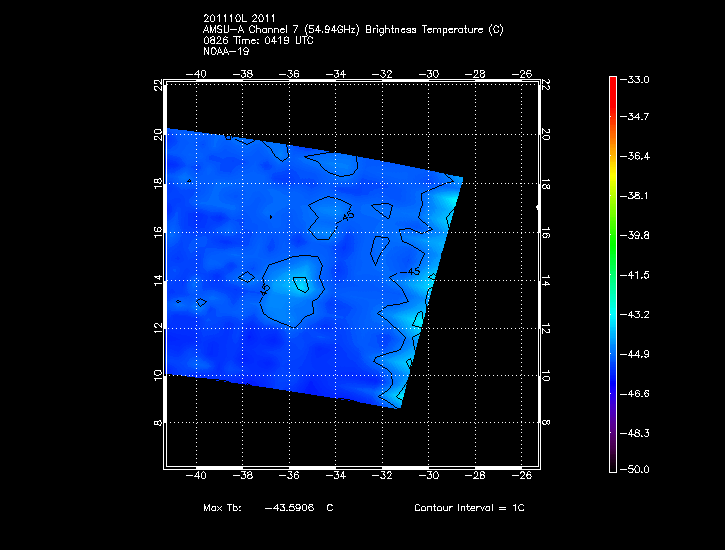Click the AMSU-A Channel 7 title line
The height and width of the screenshot is (550, 725).
tap(352, 30)
